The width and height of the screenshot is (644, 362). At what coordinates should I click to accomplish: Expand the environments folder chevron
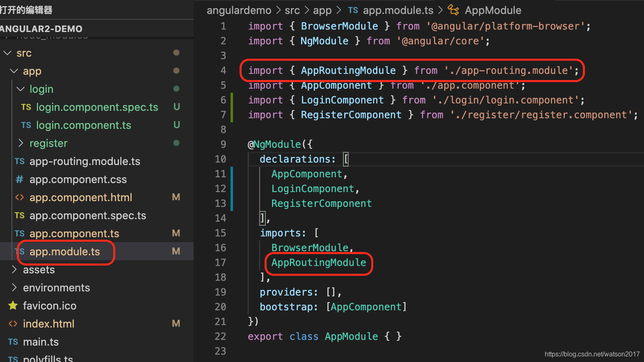pos(14,287)
